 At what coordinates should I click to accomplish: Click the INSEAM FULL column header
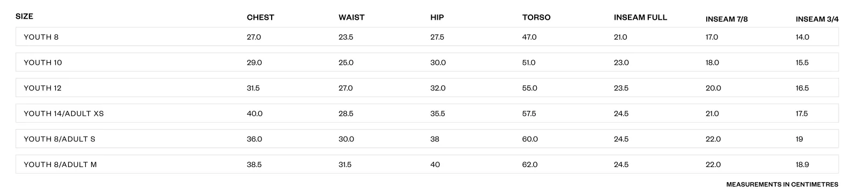(x=640, y=17)
